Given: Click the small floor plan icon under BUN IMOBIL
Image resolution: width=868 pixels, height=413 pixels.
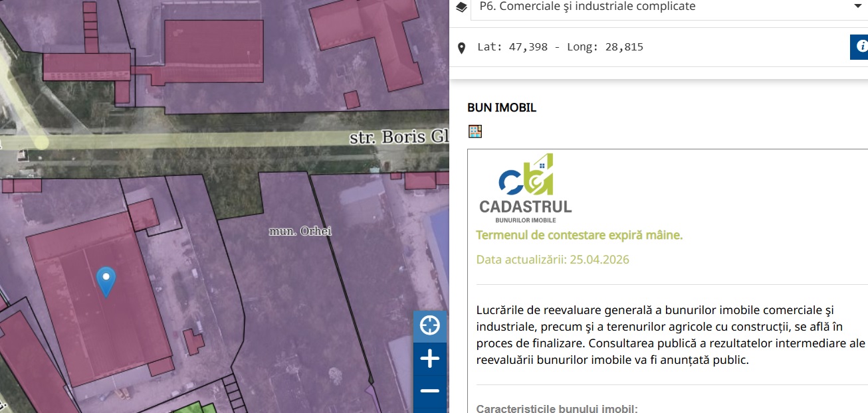Looking at the screenshot, I should pyautogui.click(x=475, y=131).
